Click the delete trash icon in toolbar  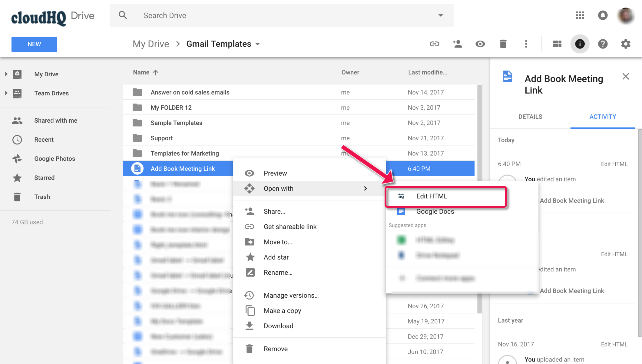coord(503,44)
